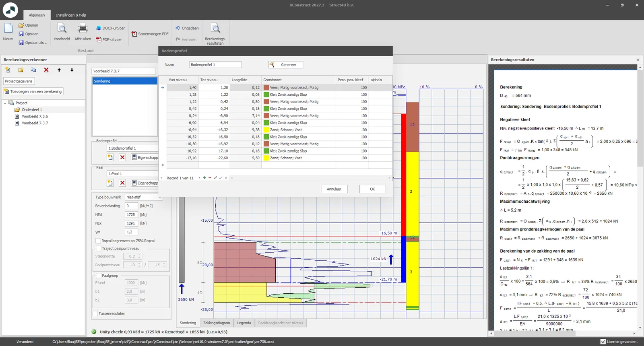Open the Instellingen & Help tab
The height and width of the screenshot is (346, 644).
[x=71, y=15]
